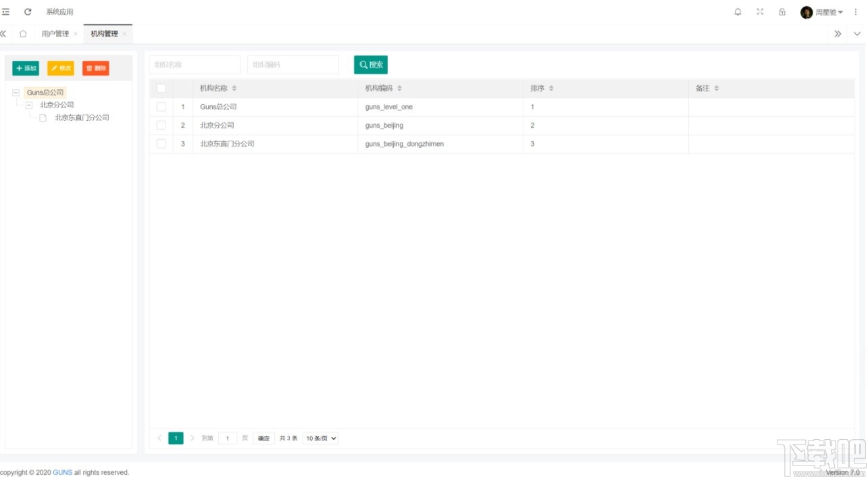Click the 搜索 search button
Image resolution: width=868 pixels, height=477 pixels.
(x=371, y=65)
